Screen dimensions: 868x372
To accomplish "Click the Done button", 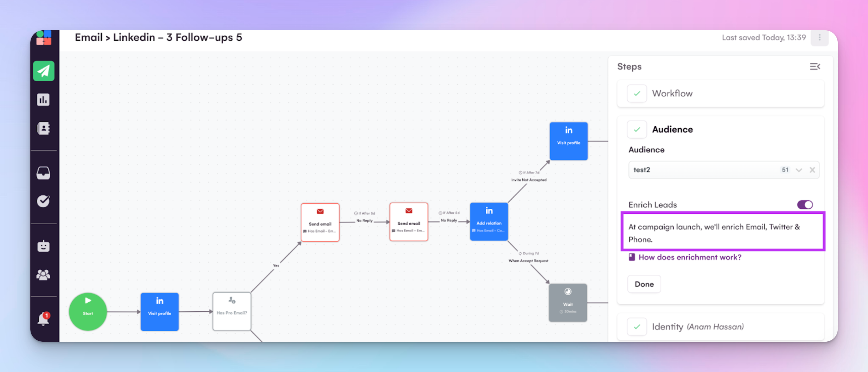I will point(644,284).
